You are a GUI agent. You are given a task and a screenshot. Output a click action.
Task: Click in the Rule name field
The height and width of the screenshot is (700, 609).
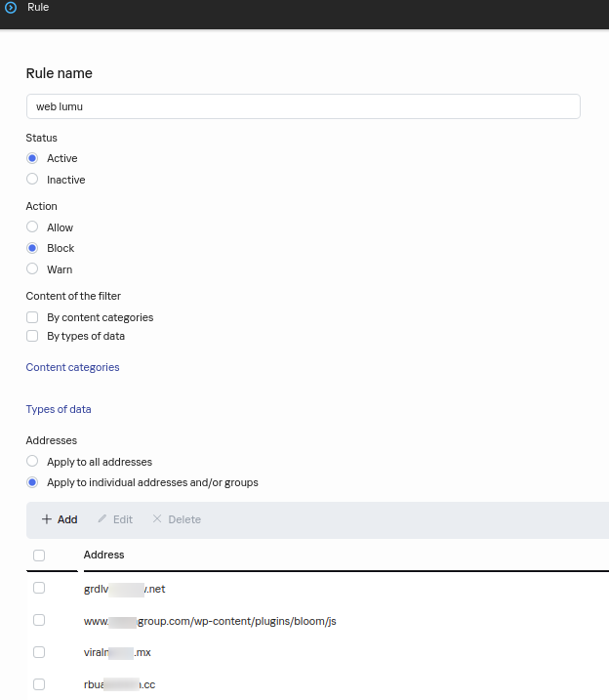303,106
